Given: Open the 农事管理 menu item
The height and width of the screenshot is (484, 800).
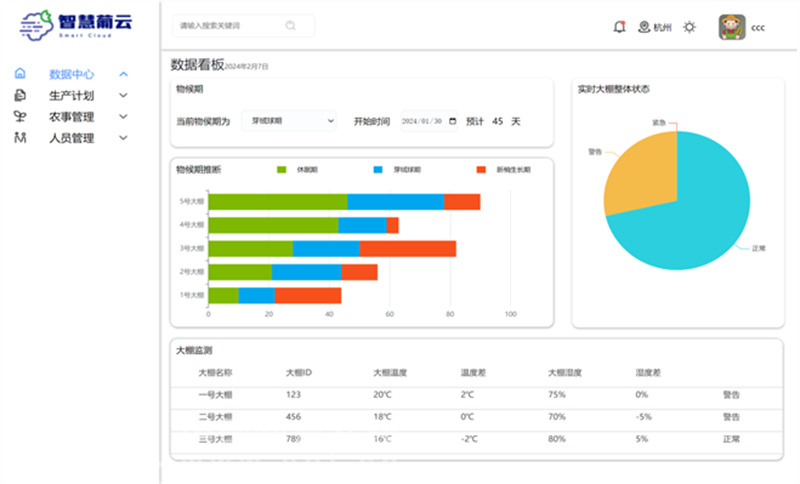Looking at the screenshot, I should [71, 117].
